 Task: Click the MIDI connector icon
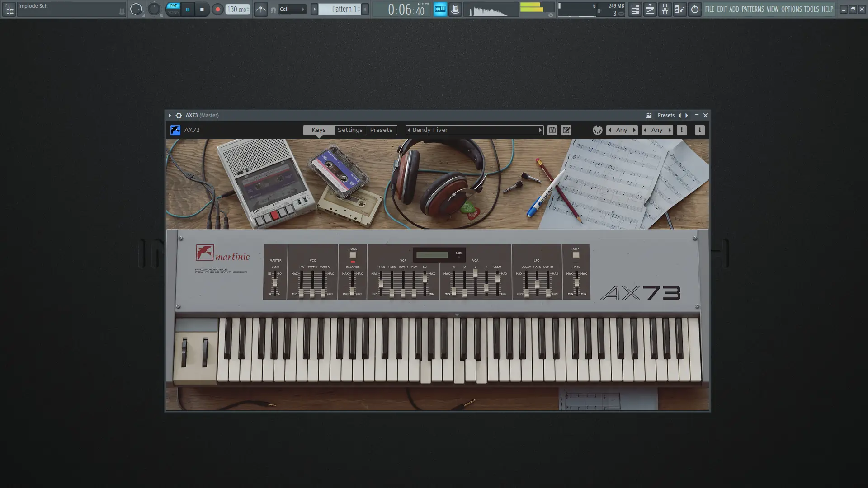point(597,130)
